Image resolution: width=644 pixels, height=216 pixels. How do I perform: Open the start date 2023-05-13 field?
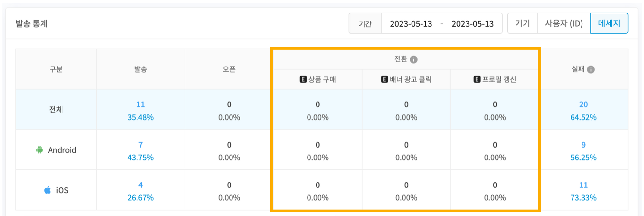411,24
